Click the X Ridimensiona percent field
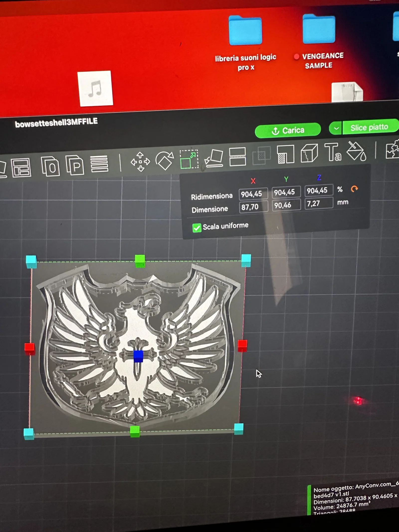This screenshot has height=532, width=399. pos(253,194)
